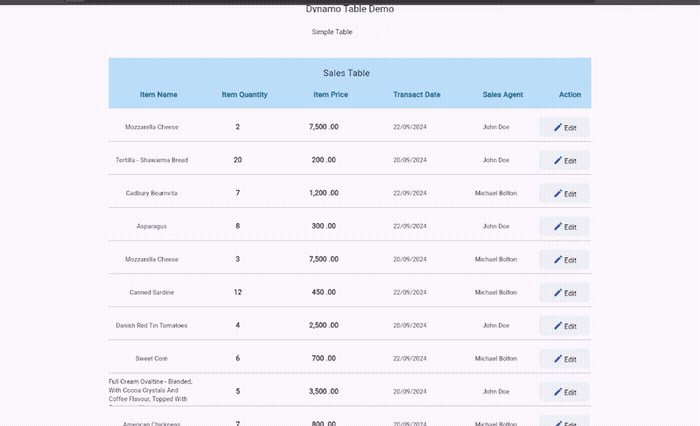Screen dimensions: 700x426
Task: Click John Doe in the Danish Tomatoes row
Action: point(496,325)
